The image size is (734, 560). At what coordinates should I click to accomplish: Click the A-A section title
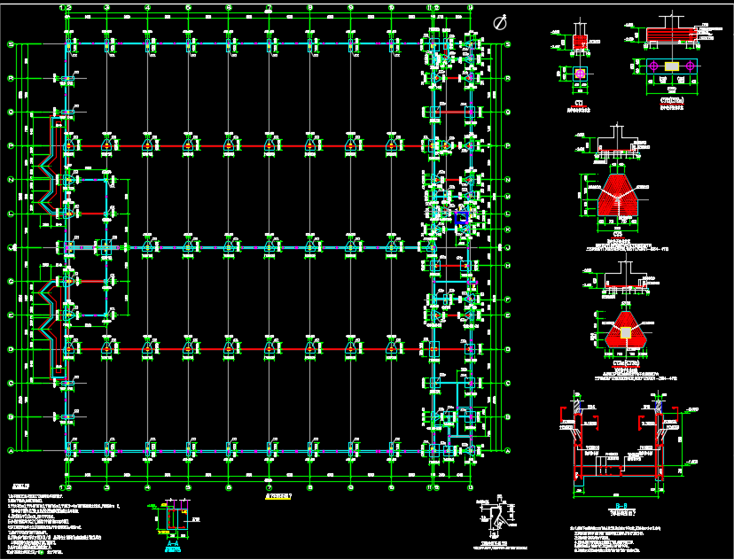[x=172, y=544]
